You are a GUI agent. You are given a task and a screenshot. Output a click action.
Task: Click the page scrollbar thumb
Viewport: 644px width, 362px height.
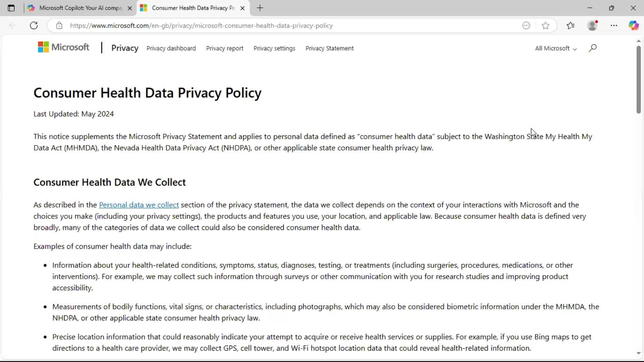[639, 80]
